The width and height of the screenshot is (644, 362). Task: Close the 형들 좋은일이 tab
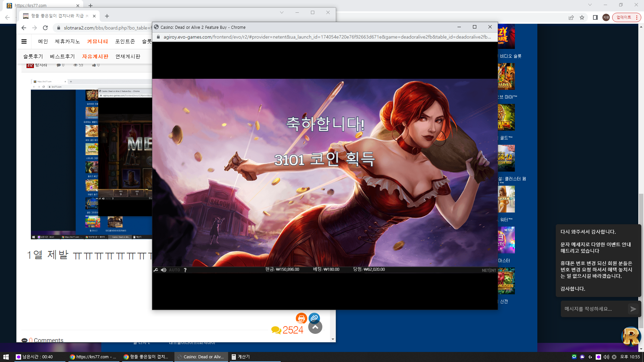pos(94,16)
